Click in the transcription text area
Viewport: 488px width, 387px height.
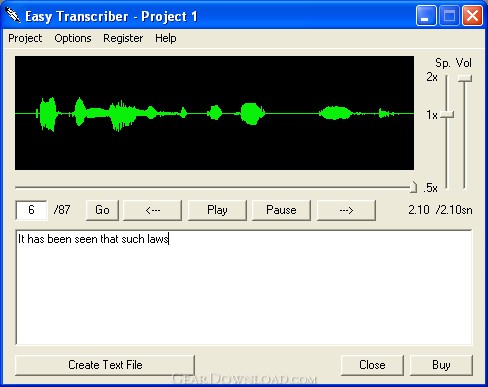[244, 287]
